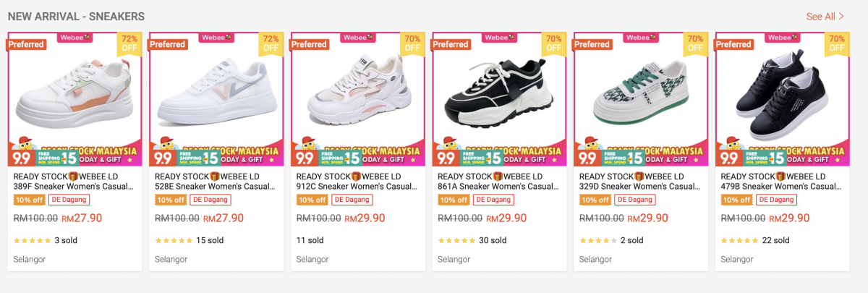Open the white 528E sneaker image
Screen dimensions: 868x293
pos(216,94)
